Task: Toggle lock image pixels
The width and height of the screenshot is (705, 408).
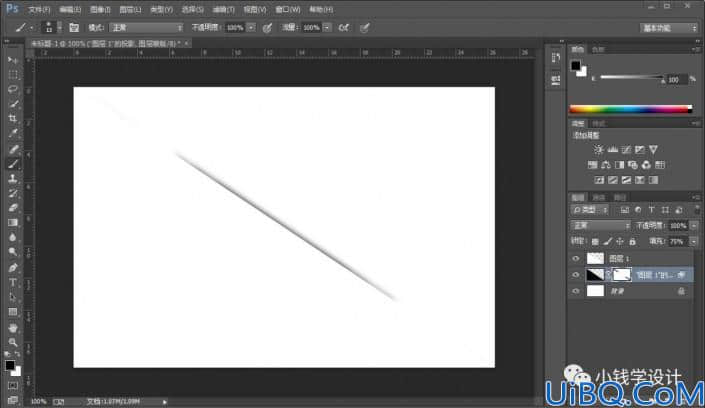Action: (607, 242)
